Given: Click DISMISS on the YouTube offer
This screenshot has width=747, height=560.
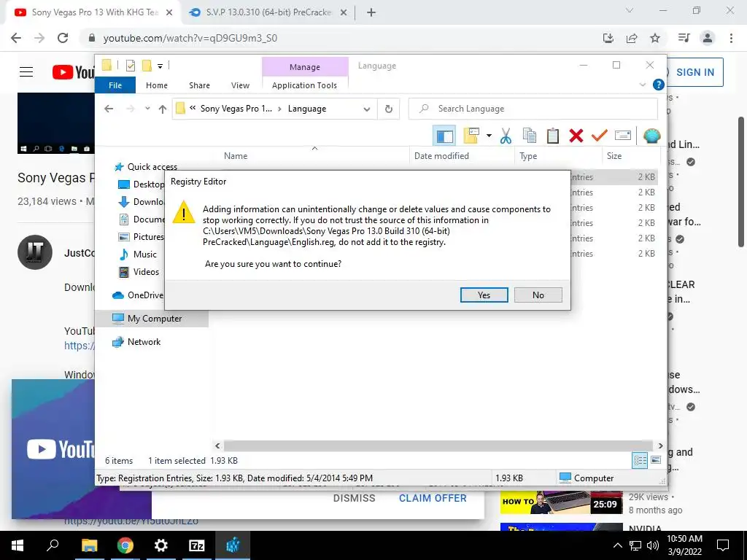Looking at the screenshot, I should [x=354, y=498].
